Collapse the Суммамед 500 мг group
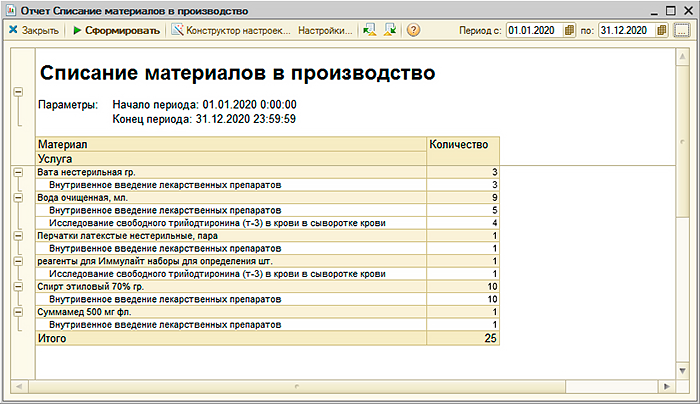700x404 pixels. pos(18,311)
